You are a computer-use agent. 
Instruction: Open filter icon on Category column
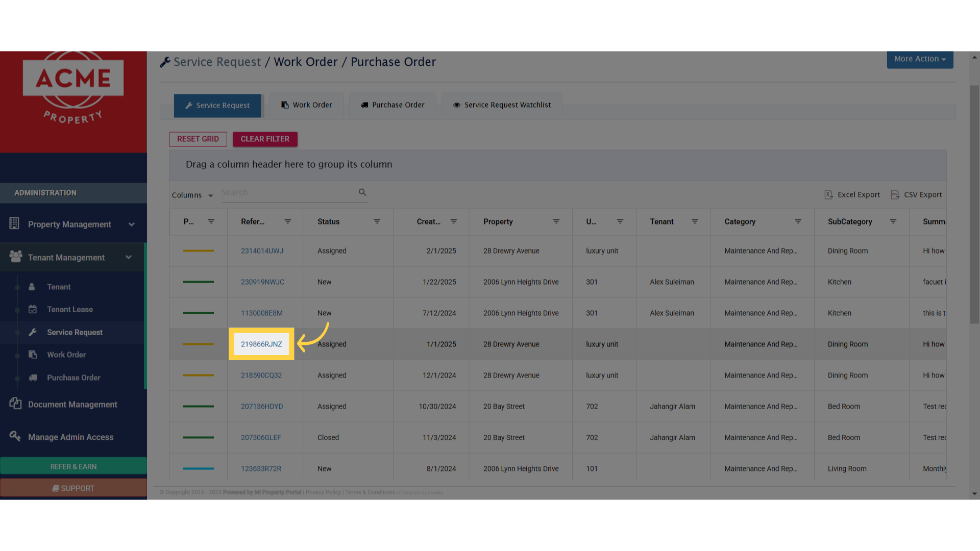[x=798, y=221]
